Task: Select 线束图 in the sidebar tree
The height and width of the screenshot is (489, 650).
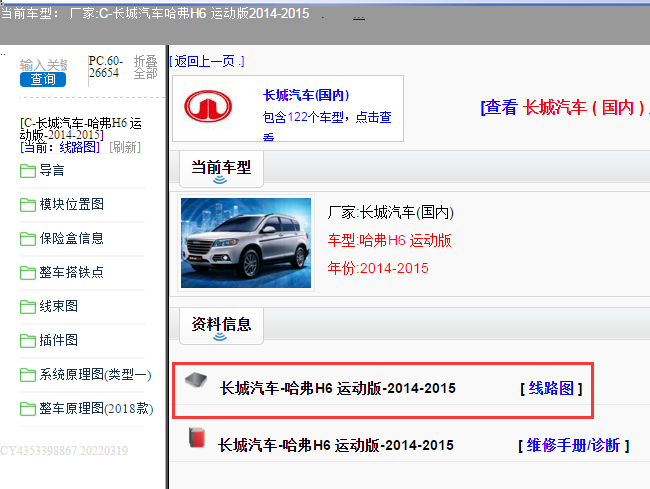Action: 58,306
